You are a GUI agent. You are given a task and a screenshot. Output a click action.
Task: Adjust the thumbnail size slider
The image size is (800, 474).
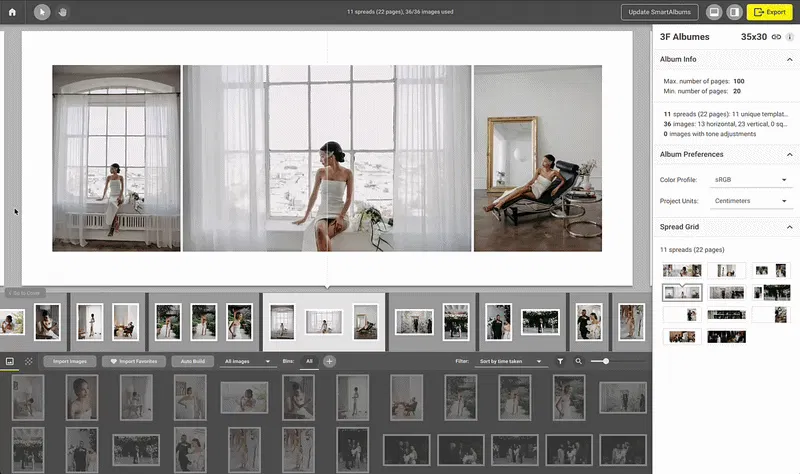[x=605, y=361]
